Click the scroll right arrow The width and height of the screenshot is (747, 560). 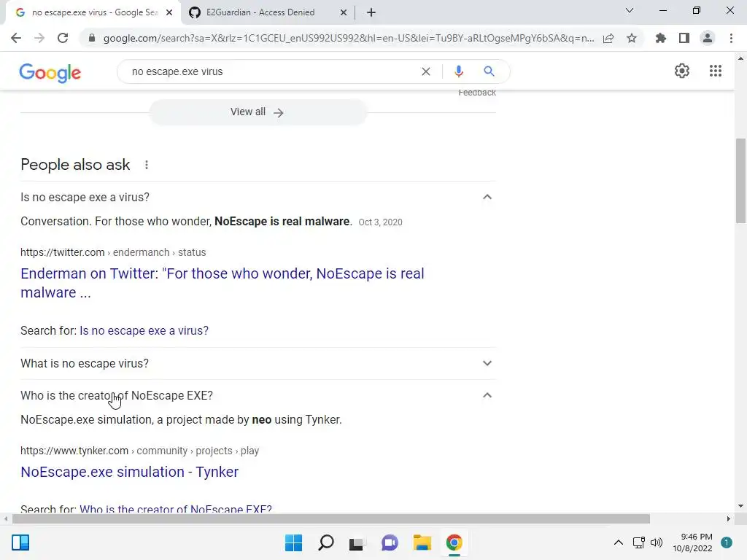729,518
